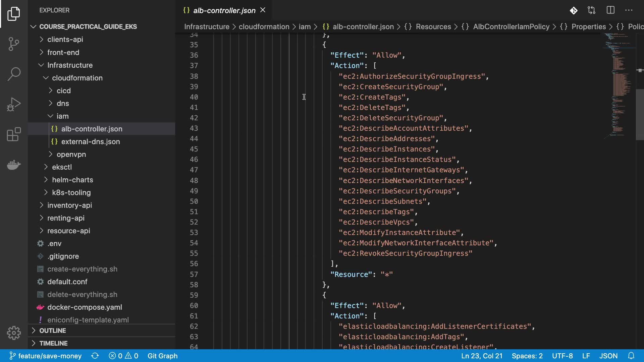The image size is (644, 362).
Task: Expand the helm-charts folder
Action: coord(72,180)
